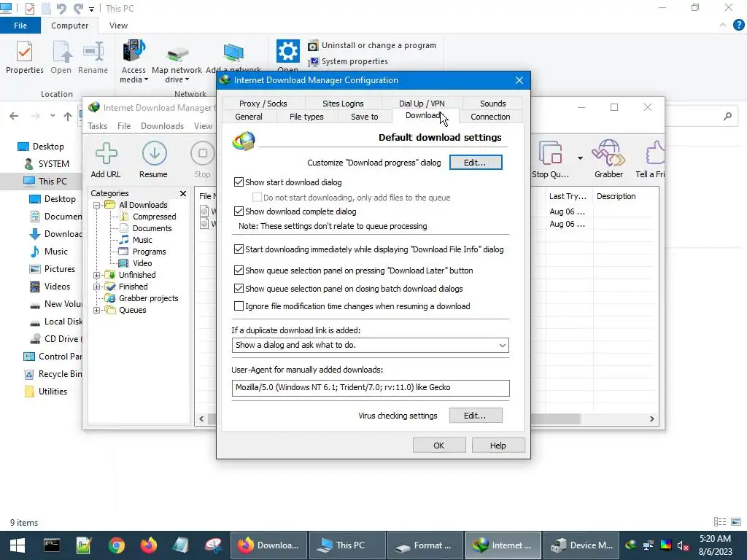This screenshot has width=747, height=560.
Task: Uncheck Start downloading immediately option
Action: click(x=239, y=249)
